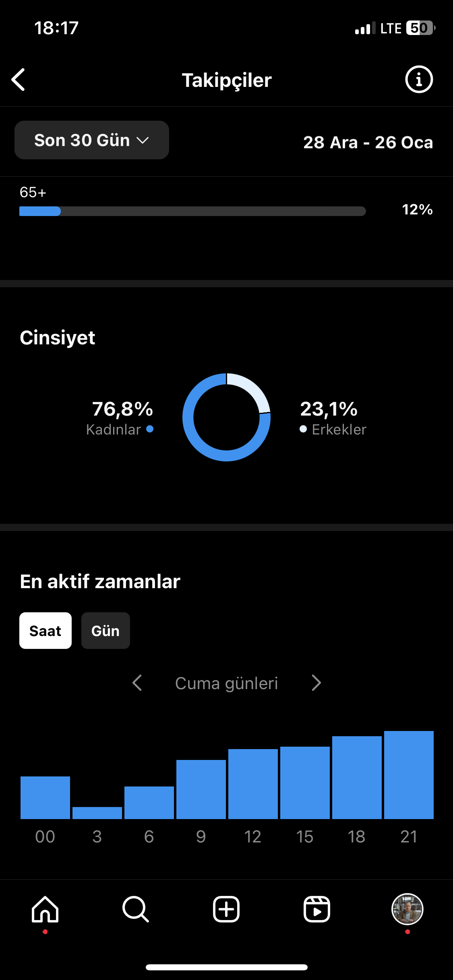
Task: Tap the create new post plus icon
Action: click(x=226, y=909)
